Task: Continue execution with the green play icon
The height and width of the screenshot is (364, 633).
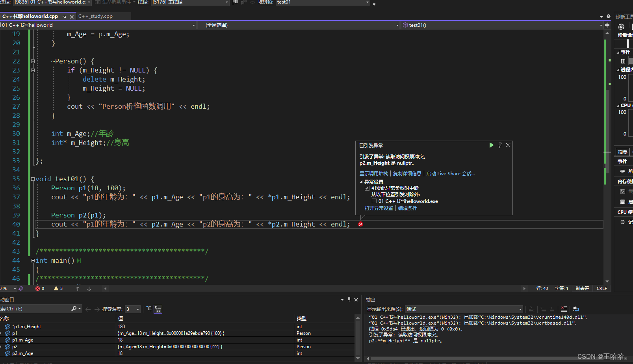Action: [x=491, y=145]
